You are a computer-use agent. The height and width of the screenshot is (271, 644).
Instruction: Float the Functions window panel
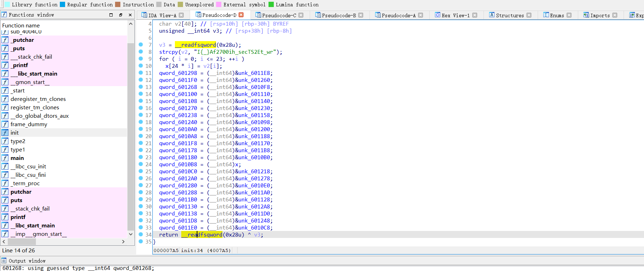click(121, 15)
